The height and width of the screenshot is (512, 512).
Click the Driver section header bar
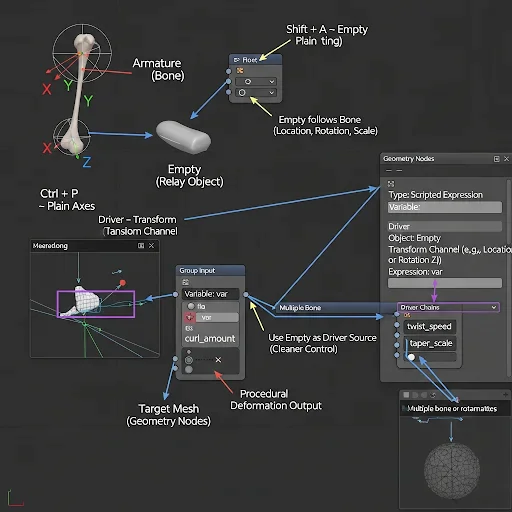[445, 226]
